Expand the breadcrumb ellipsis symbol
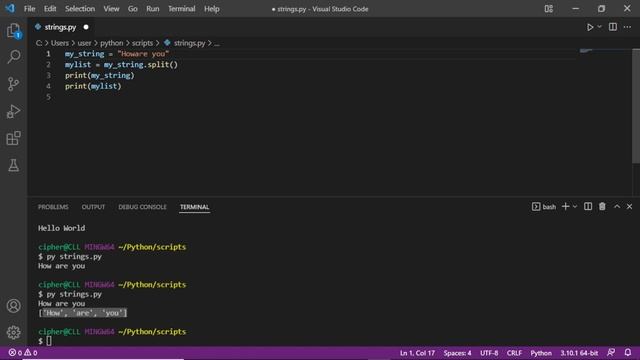This screenshot has height=360, width=640. [217, 43]
